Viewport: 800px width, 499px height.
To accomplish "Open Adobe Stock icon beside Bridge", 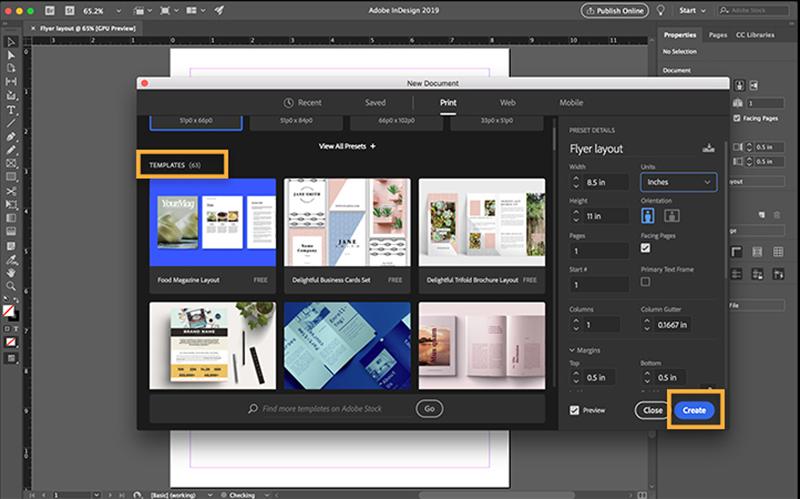I will pyautogui.click(x=70, y=10).
